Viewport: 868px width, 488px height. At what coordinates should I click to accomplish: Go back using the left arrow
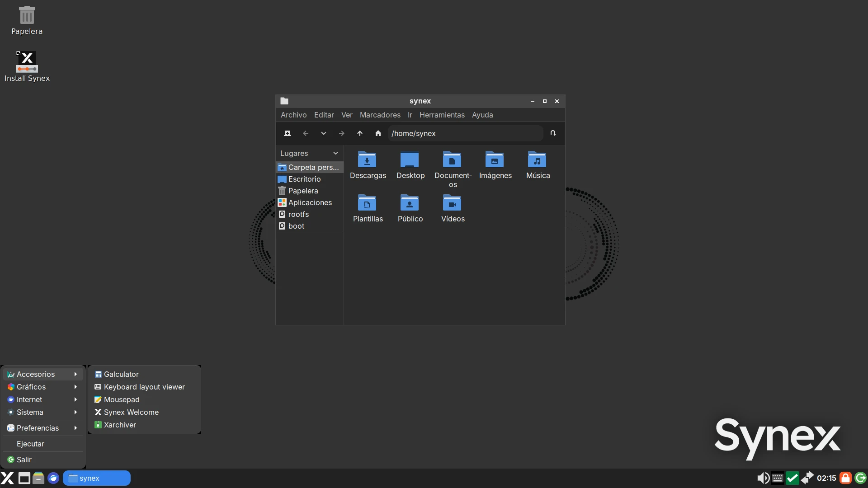pos(306,133)
